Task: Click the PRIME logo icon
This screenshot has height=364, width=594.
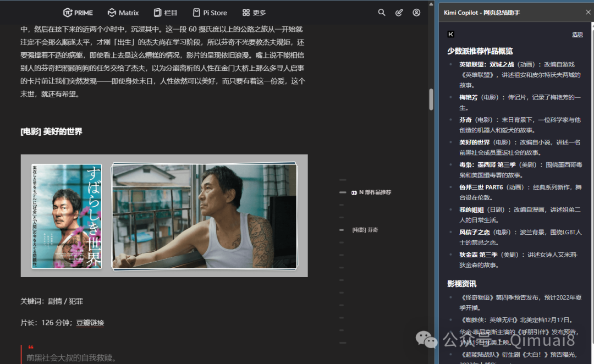Action: [68, 13]
